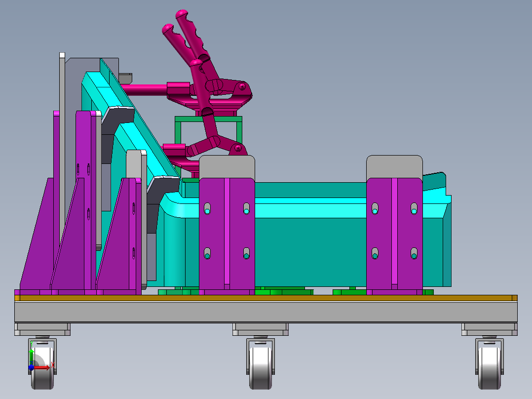Select the lower pink clamp pivot link
The height and width of the screenshot is (399, 532).
[203, 147]
